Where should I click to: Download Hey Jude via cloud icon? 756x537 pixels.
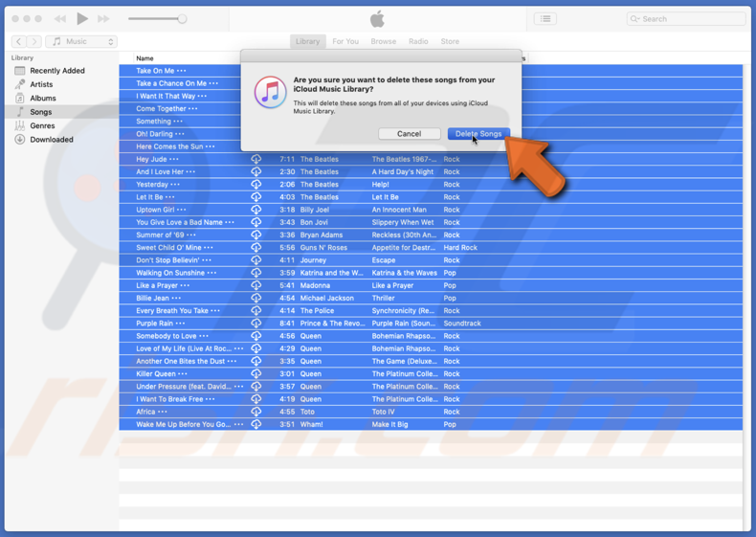click(256, 159)
